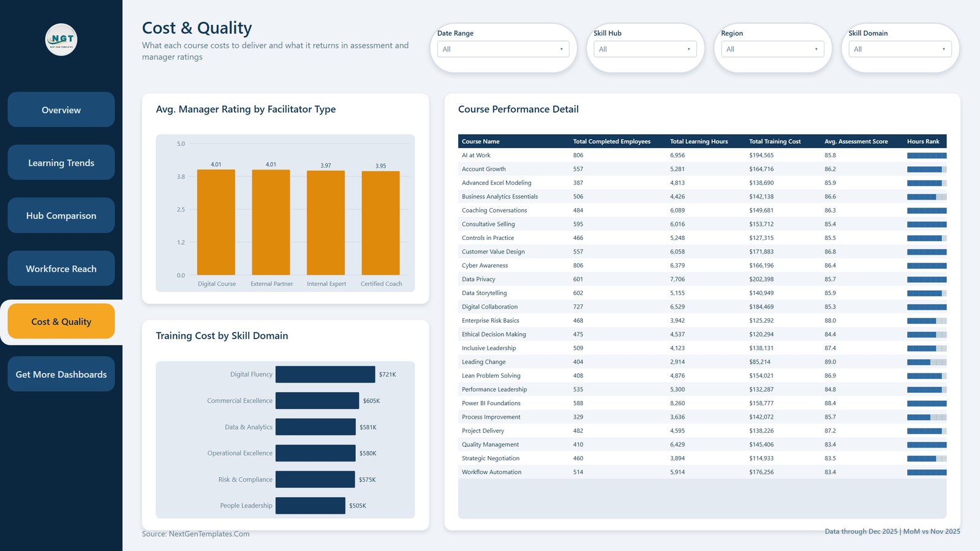Click Strategic Negotiation course name
This screenshot has height=551, width=980.
(x=491, y=459)
